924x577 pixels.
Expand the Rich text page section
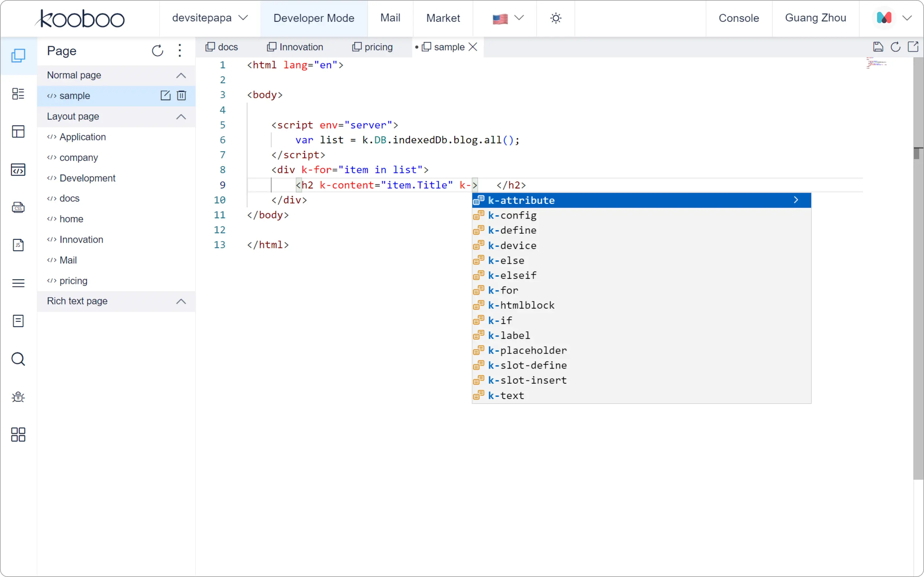[x=182, y=300]
